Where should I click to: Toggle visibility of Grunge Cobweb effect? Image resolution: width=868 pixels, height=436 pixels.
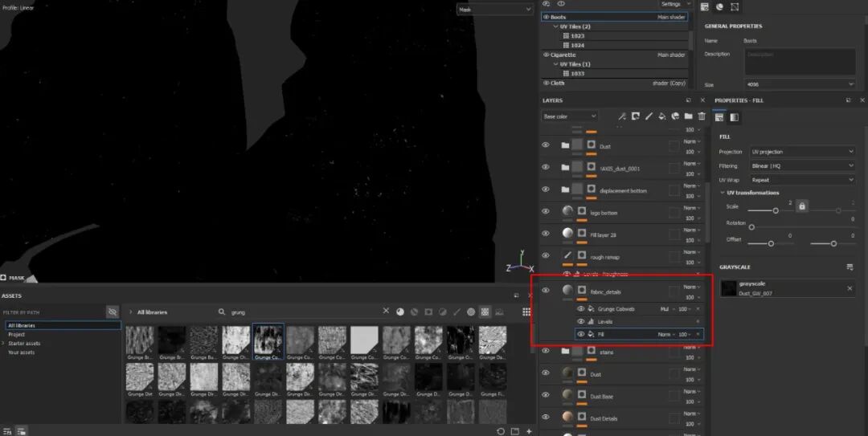coord(581,309)
